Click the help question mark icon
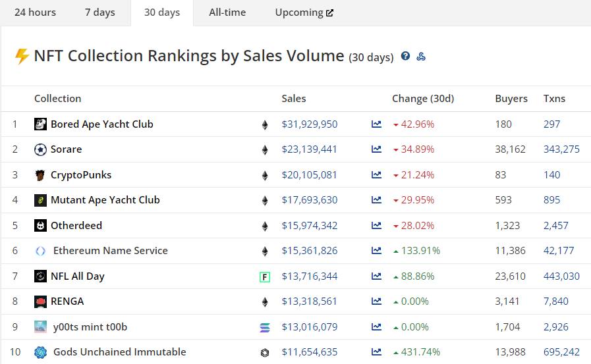Image resolution: width=591 pixels, height=364 pixels. [x=406, y=57]
